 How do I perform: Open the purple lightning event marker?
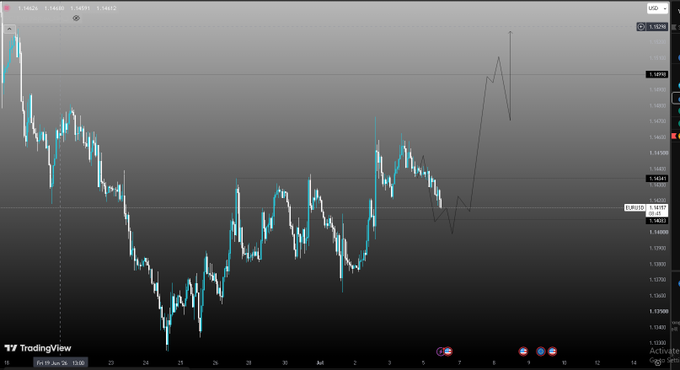pos(440,351)
